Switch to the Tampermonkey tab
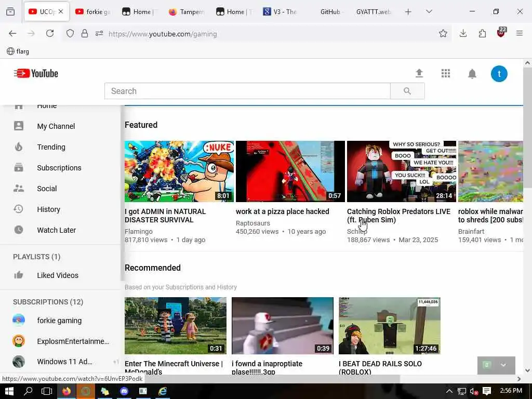 click(187, 12)
